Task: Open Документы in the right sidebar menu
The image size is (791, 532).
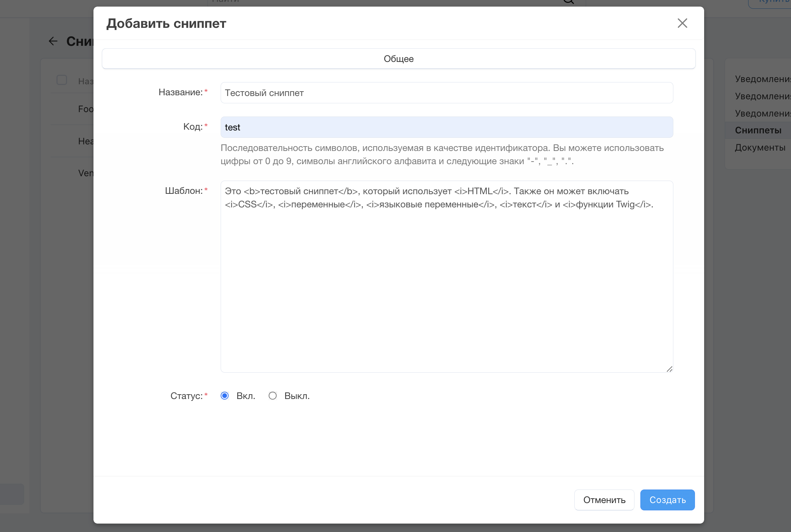Action: (760, 148)
